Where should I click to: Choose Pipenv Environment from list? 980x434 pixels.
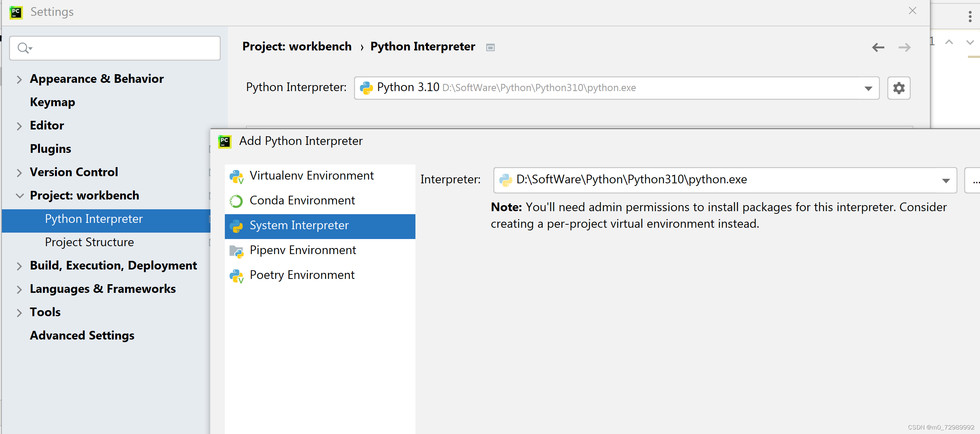tap(302, 250)
